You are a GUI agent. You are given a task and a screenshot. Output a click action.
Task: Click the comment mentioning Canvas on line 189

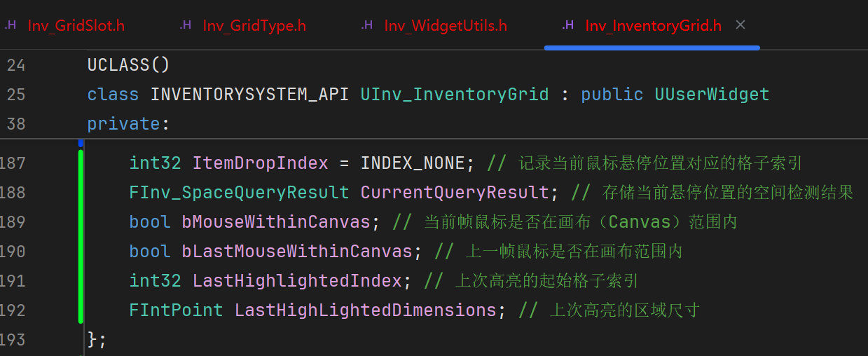pyautogui.click(x=565, y=222)
